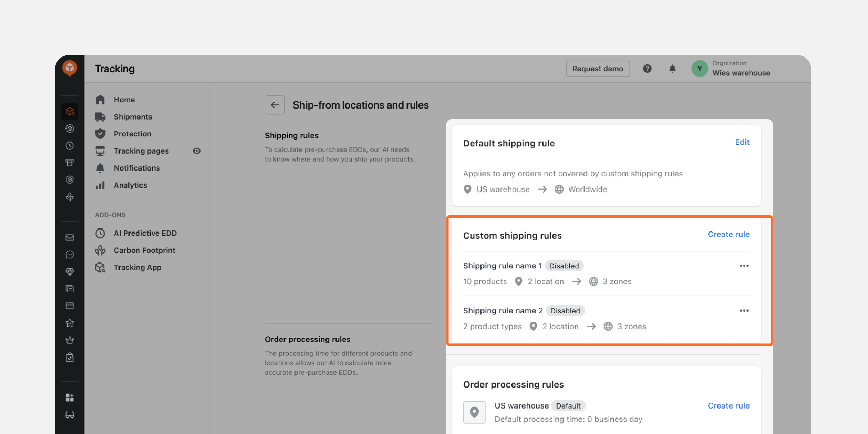
Task: Open the add apps grid icon
Action: pos(70,397)
